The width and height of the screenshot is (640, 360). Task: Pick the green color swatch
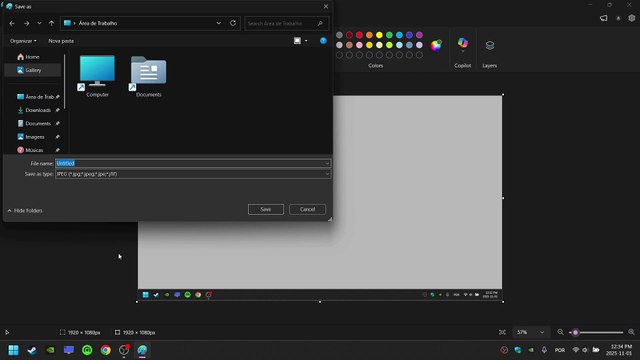pos(389,35)
